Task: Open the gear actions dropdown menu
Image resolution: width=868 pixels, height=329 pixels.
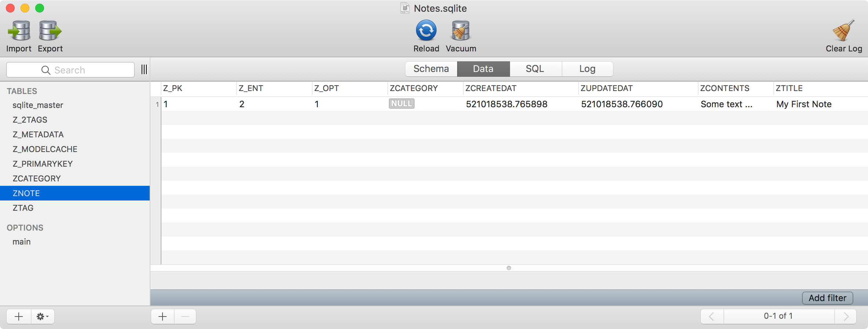Action: (x=43, y=317)
